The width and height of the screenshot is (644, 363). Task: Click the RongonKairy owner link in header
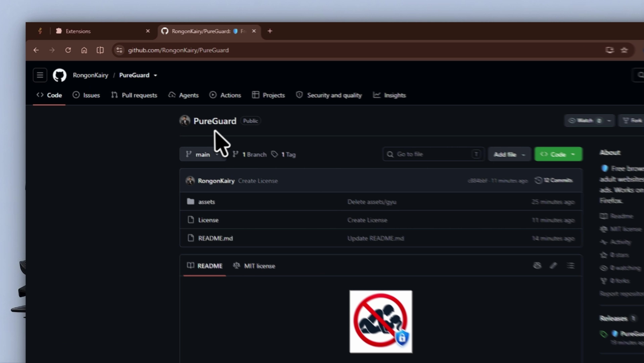point(90,75)
